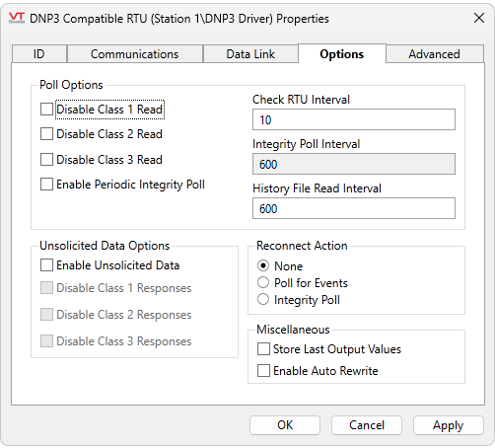Click the Poll Options group label
This screenshot has height=448, width=495.
tap(71, 85)
